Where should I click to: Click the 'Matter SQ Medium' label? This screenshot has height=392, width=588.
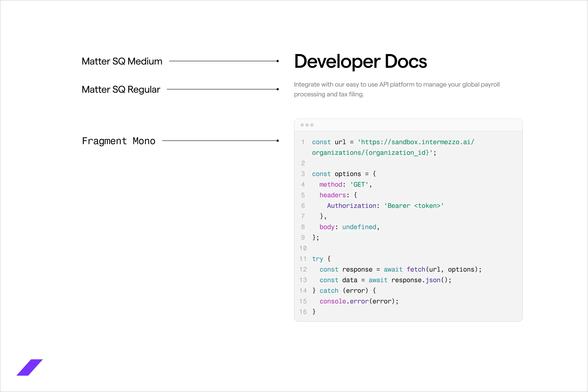pos(122,61)
